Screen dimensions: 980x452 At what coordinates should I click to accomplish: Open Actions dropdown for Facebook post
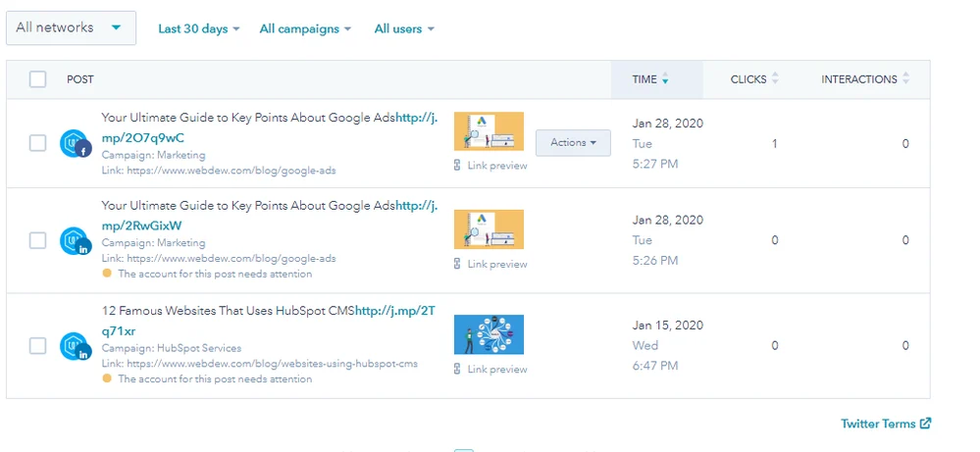pyautogui.click(x=573, y=142)
